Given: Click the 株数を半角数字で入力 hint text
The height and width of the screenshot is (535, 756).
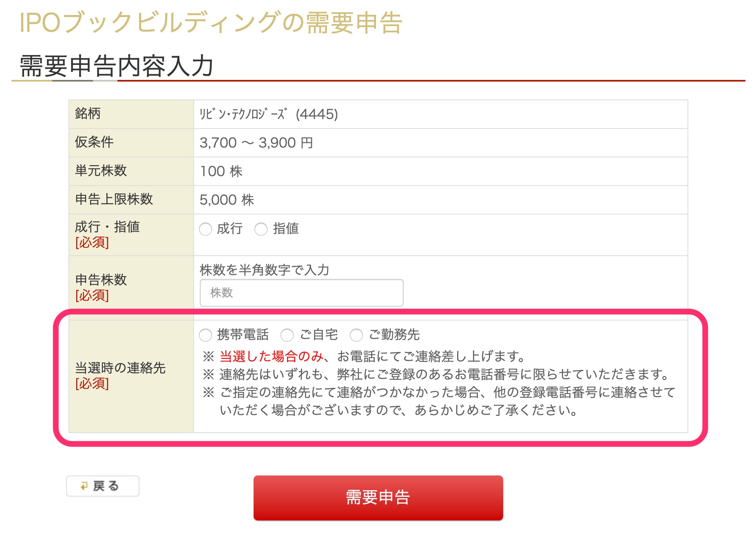Looking at the screenshot, I should click(265, 270).
